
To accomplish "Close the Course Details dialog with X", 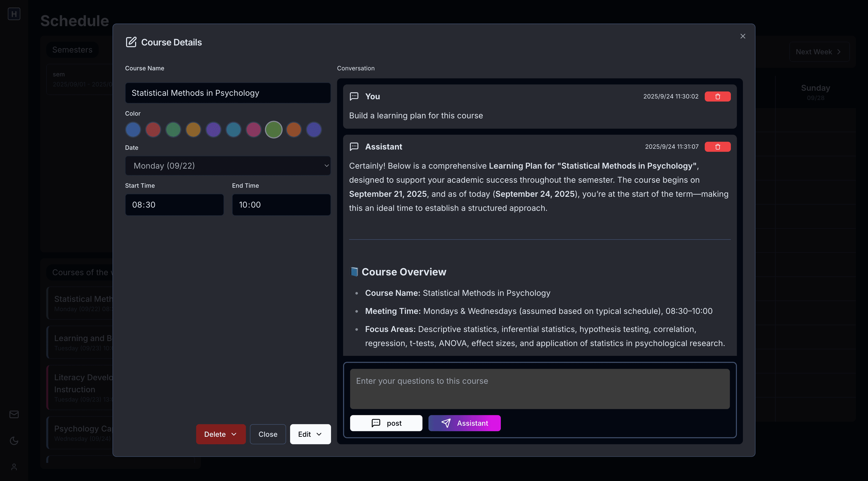I will click(x=743, y=36).
